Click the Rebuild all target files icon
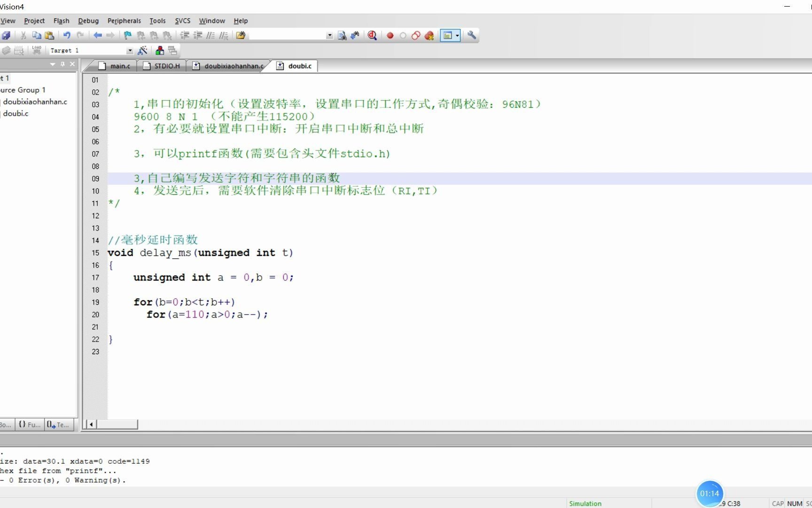The width and height of the screenshot is (812, 508). pos(19,50)
